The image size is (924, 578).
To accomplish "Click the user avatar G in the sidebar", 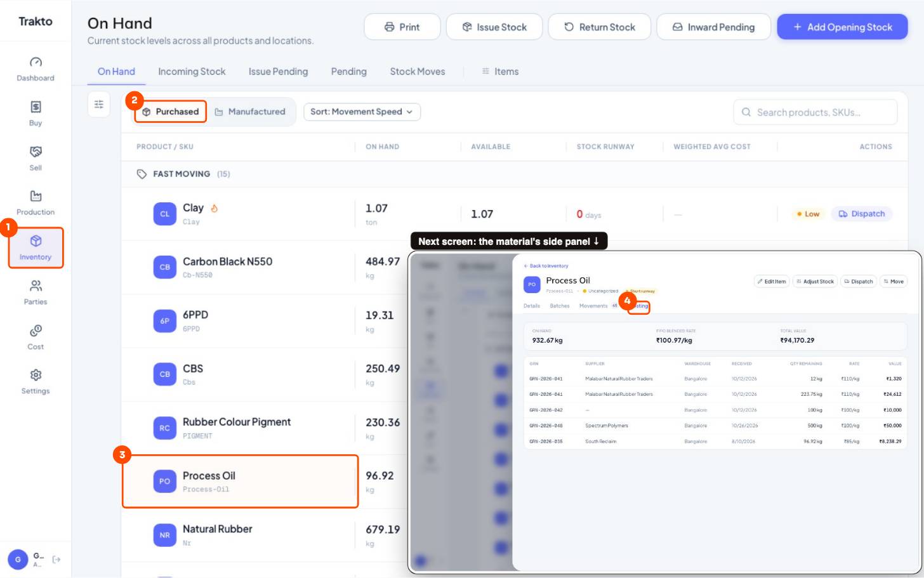I will [x=18, y=560].
